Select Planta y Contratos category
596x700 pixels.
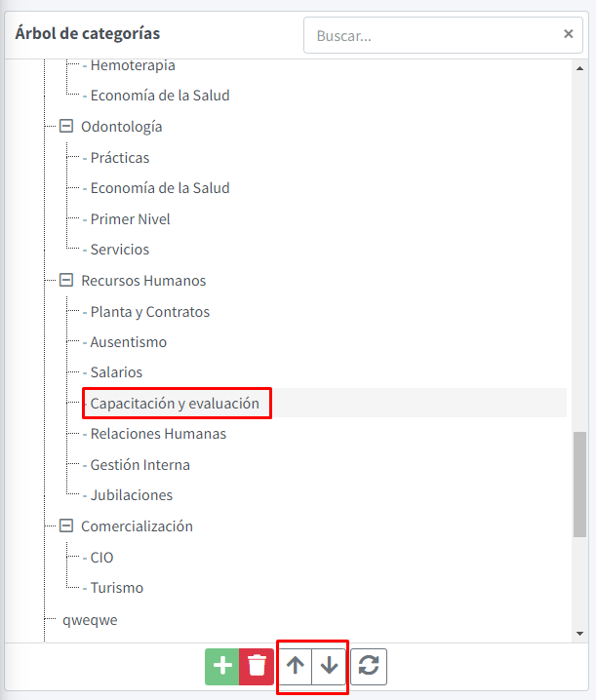[x=149, y=312]
